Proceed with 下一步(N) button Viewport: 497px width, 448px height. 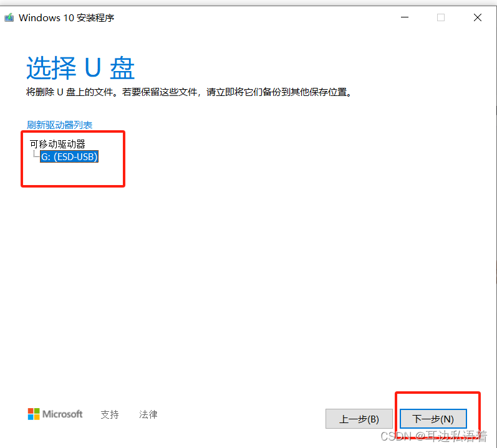433,419
